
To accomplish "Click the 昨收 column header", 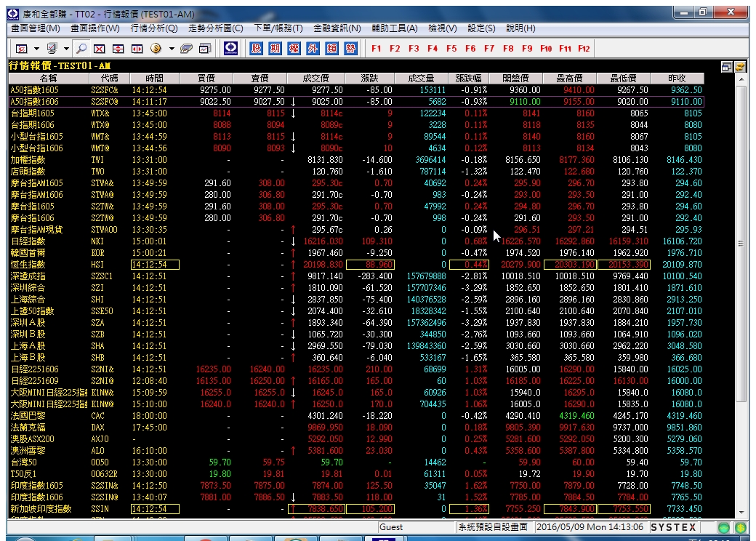I will [677, 78].
